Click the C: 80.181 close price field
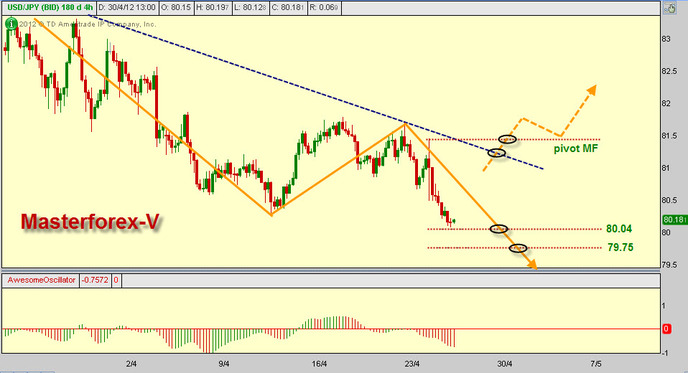Viewport: 688px width, 373px height. pyautogui.click(x=288, y=7)
